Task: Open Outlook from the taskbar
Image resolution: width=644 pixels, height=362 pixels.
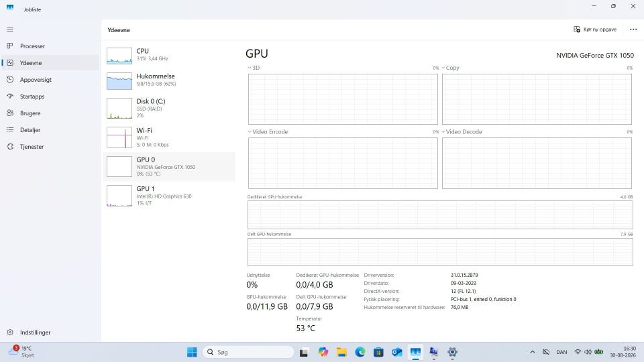Action: click(396, 352)
